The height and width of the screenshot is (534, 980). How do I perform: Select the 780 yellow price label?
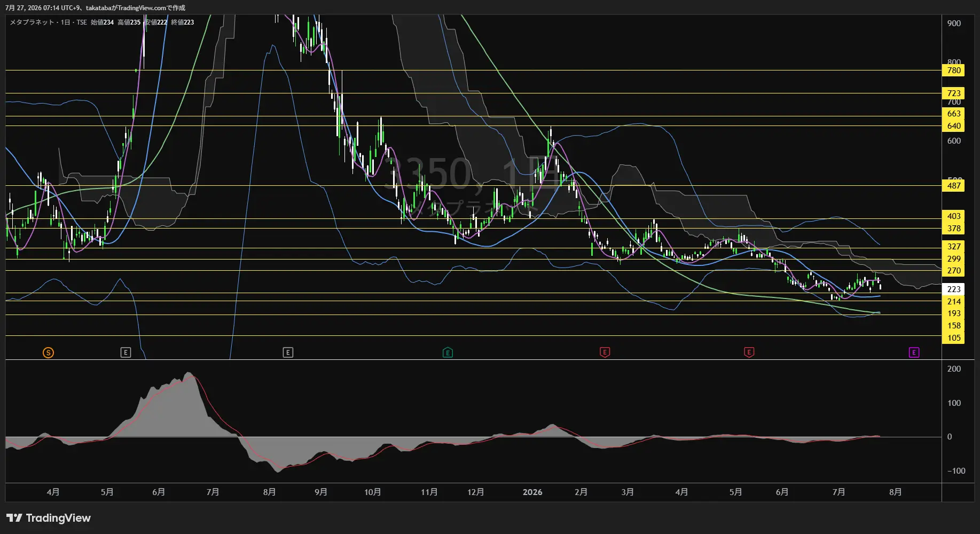point(953,70)
